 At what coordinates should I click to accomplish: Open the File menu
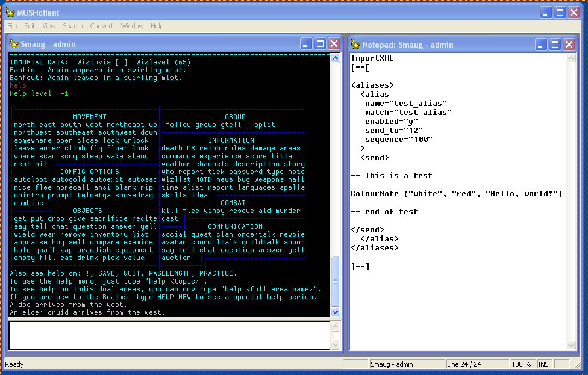click(12, 26)
